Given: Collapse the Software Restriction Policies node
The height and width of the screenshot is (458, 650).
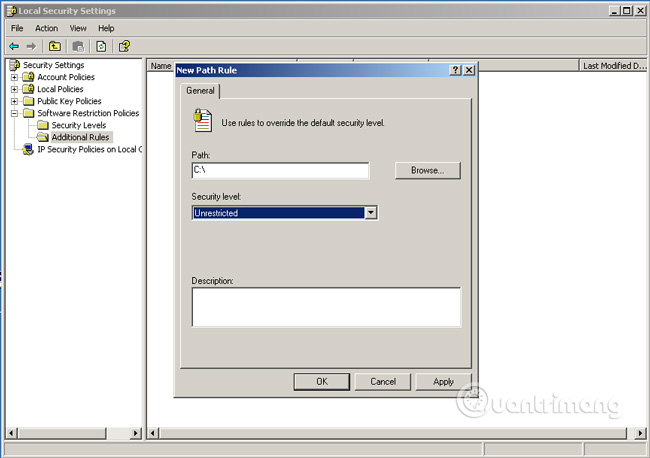Looking at the screenshot, I should [15, 114].
